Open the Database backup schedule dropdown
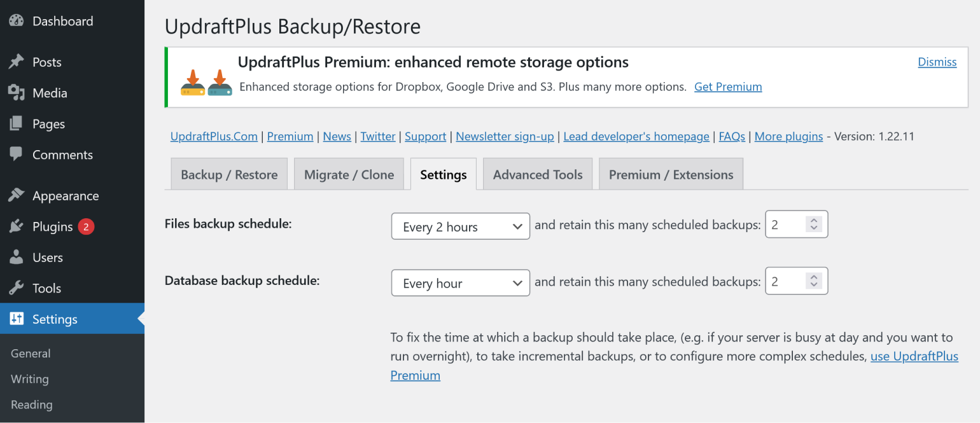 pos(461,283)
